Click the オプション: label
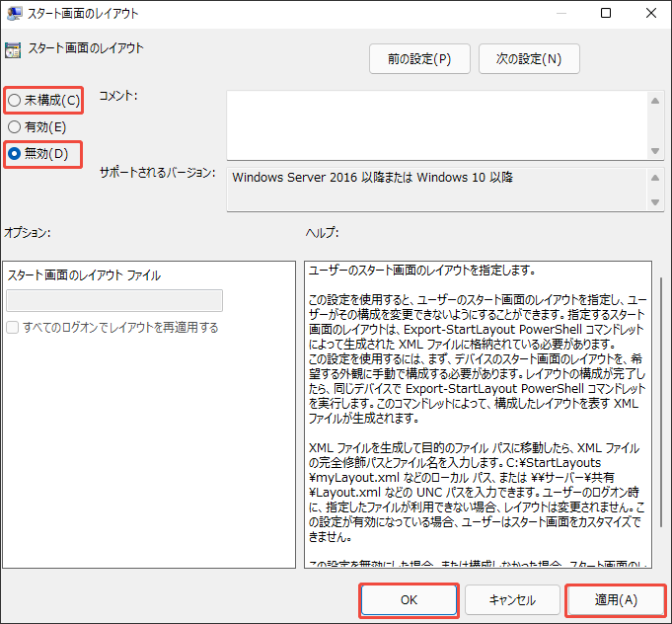Image resolution: width=672 pixels, height=624 pixels. coord(27,232)
